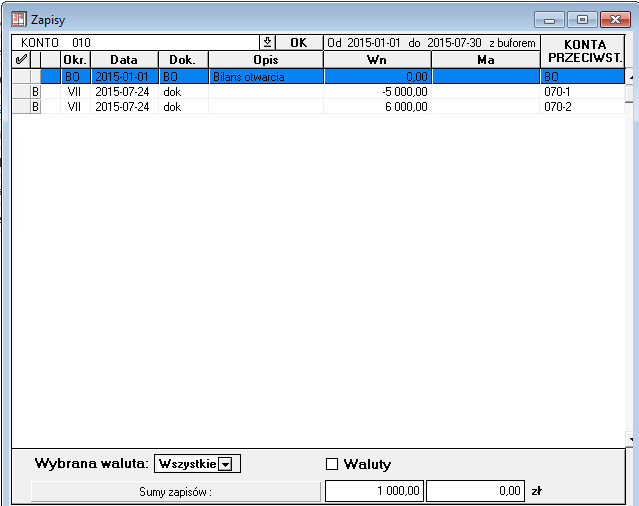Click the 0,00 Wn cell in BO row
The image size is (639, 506).
[x=377, y=76]
